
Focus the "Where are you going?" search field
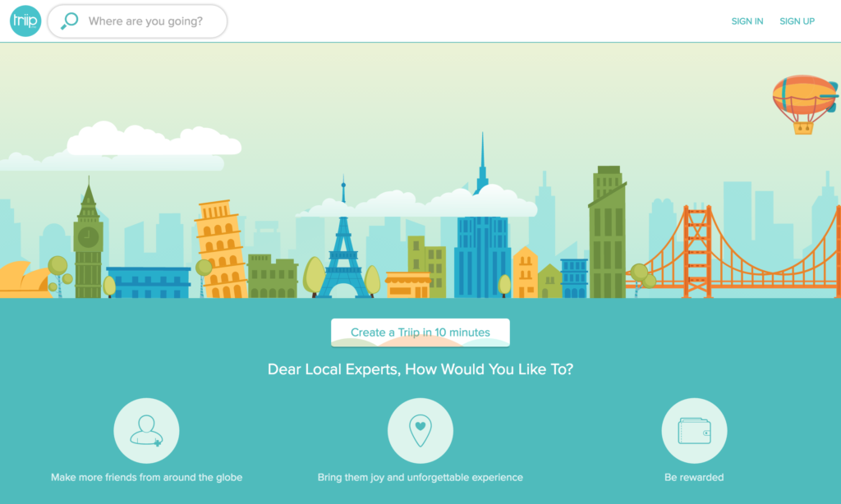click(x=137, y=21)
